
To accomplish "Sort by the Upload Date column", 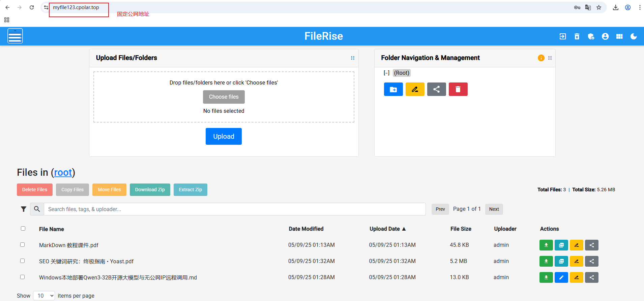I will (x=387, y=229).
